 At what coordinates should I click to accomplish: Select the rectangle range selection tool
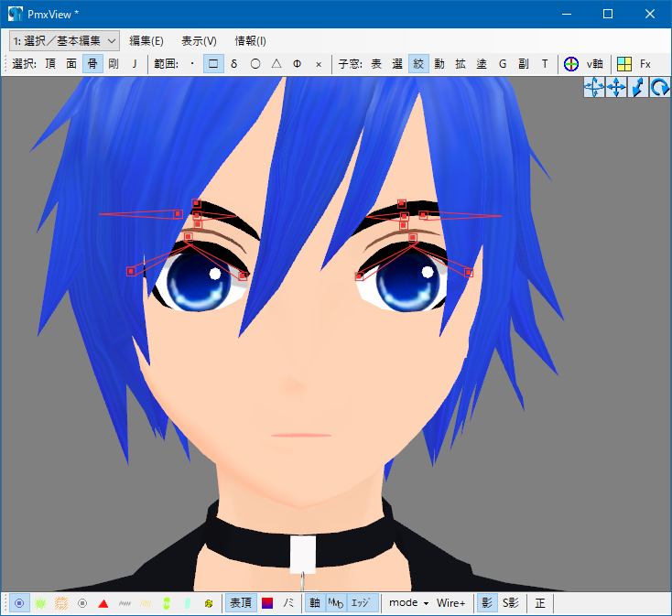(213, 64)
